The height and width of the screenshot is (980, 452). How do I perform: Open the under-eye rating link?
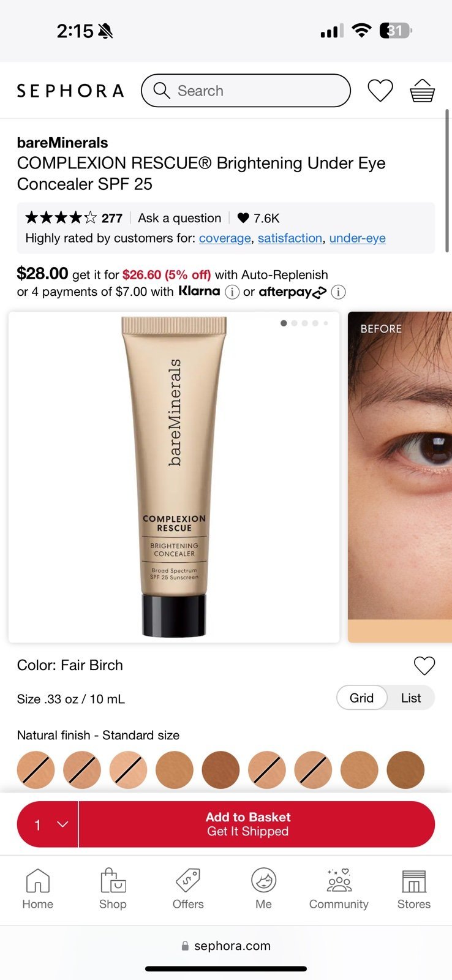pos(358,238)
